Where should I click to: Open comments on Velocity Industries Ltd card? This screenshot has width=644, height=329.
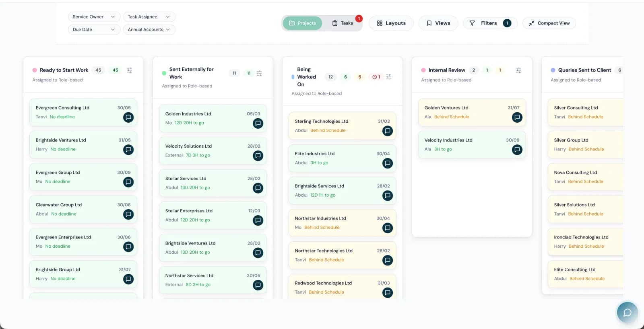pyautogui.click(x=517, y=150)
